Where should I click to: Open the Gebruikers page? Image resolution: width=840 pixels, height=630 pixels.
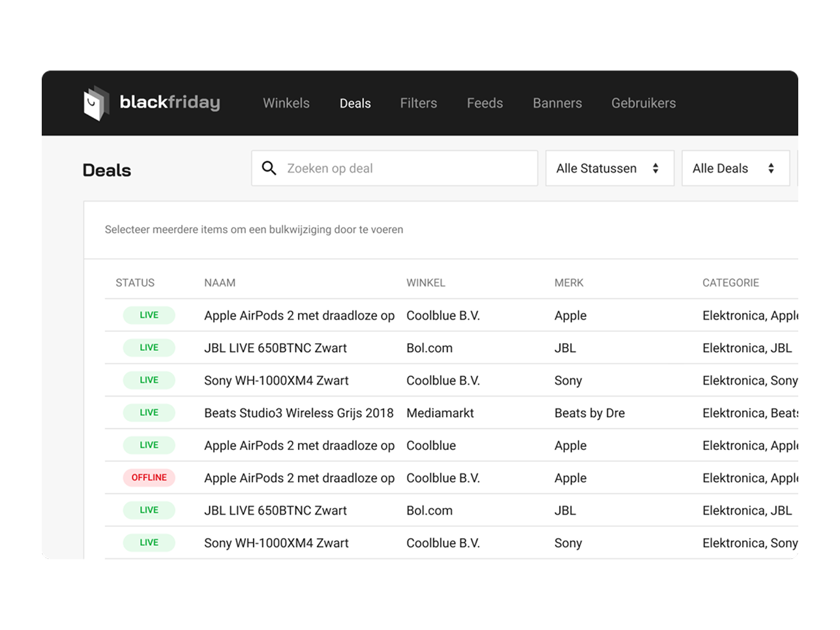coord(644,103)
